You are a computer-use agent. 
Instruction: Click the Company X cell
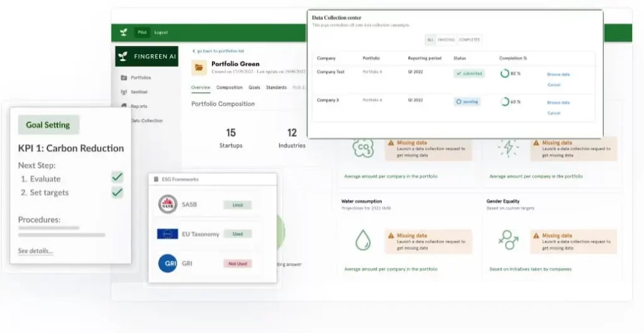coord(328,100)
